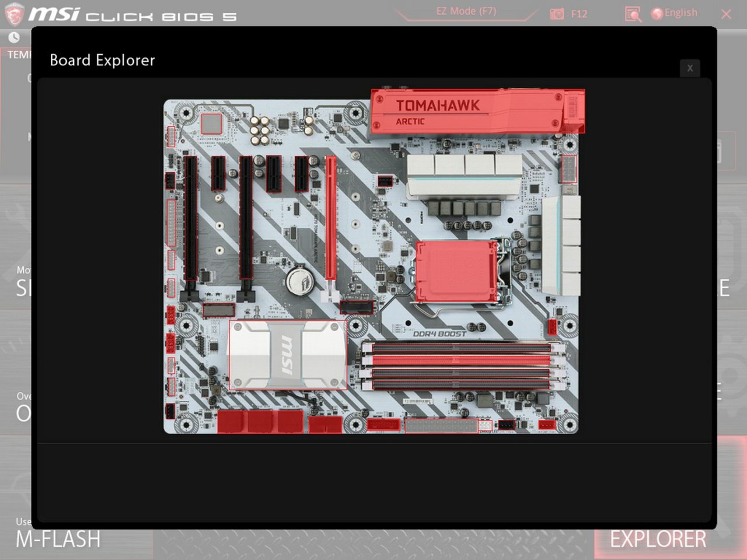Select the red-filled DDR4 memory slot
The image size is (747, 560).
(x=461, y=360)
